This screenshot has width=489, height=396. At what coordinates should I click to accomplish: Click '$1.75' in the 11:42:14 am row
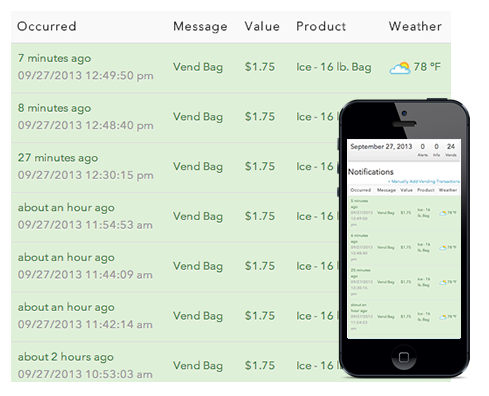(260, 316)
